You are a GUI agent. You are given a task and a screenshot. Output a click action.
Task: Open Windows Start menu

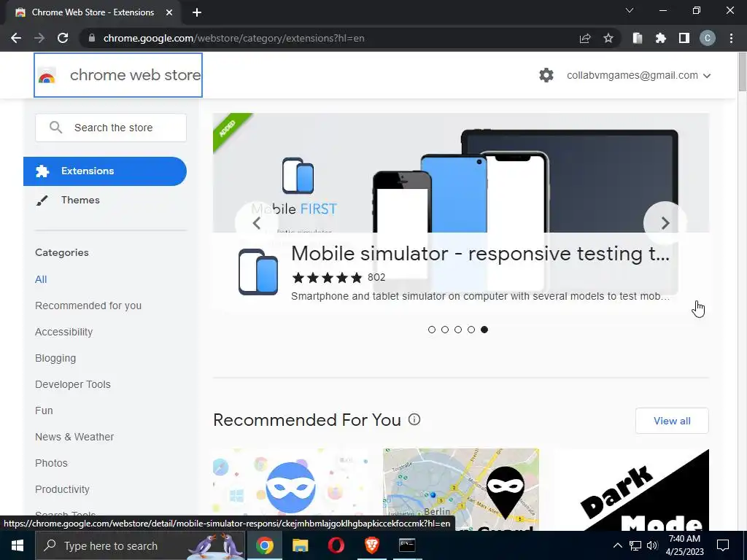point(18,545)
